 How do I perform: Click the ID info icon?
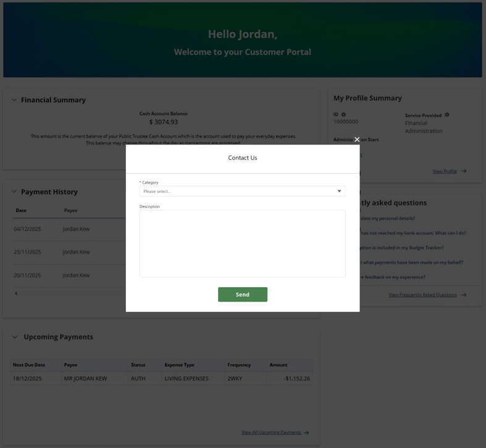coord(343,114)
